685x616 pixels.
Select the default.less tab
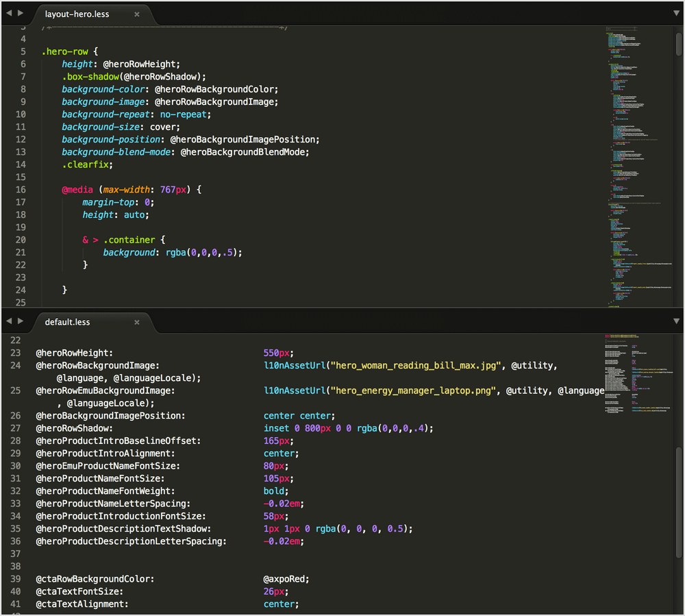pyautogui.click(x=67, y=321)
